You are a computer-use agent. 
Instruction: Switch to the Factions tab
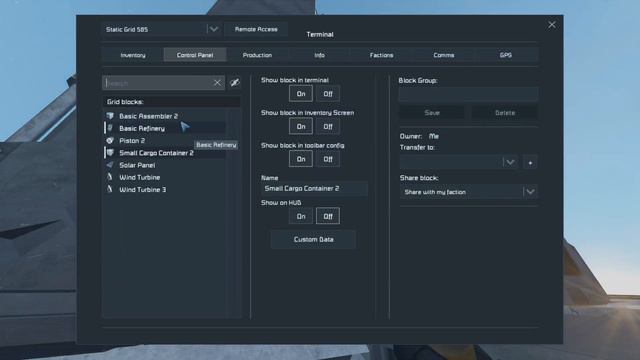point(382,55)
